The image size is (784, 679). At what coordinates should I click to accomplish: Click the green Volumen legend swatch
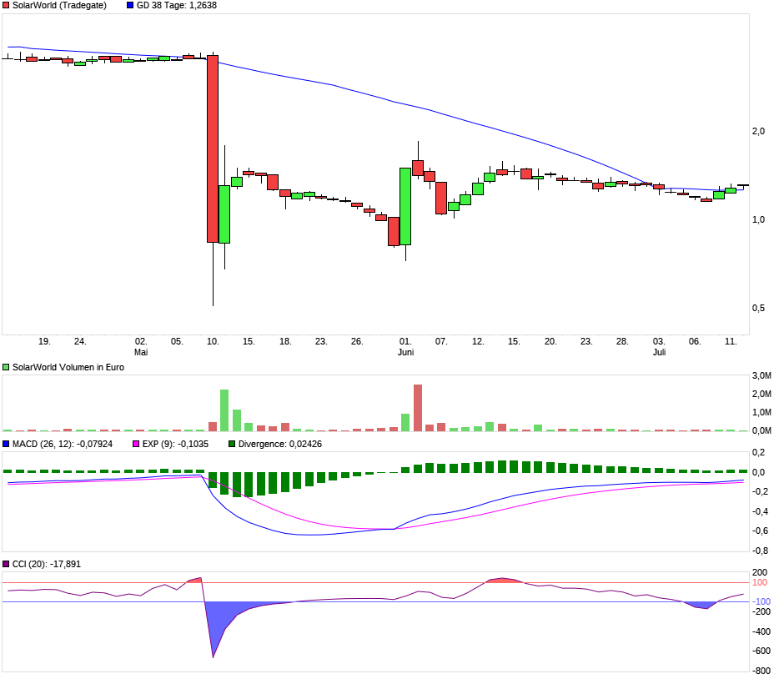click(6, 367)
